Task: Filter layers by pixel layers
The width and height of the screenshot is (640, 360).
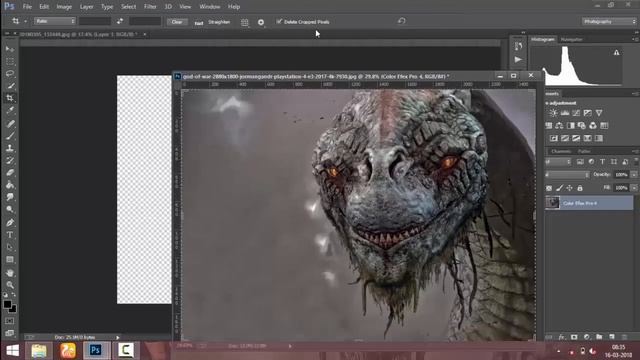Action: click(x=580, y=162)
